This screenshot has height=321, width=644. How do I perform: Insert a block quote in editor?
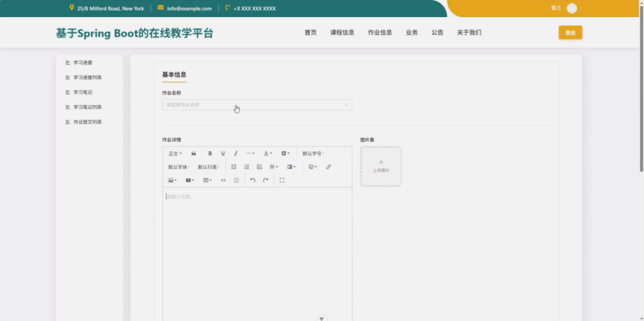pyautogui.click(x=193, y=153)
